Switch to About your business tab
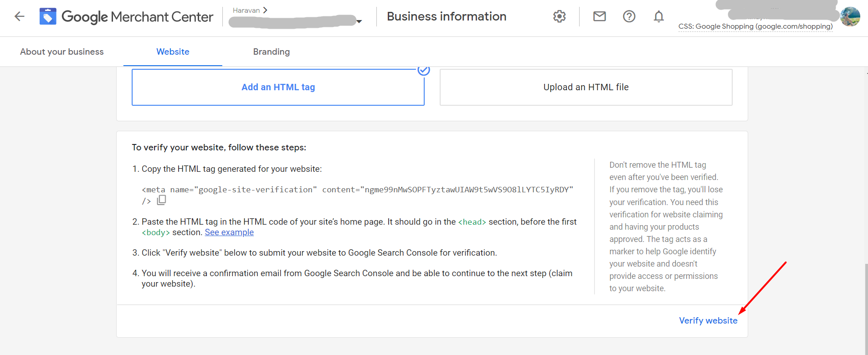Screen dimensions: 868x355 (x=62, y=52)
